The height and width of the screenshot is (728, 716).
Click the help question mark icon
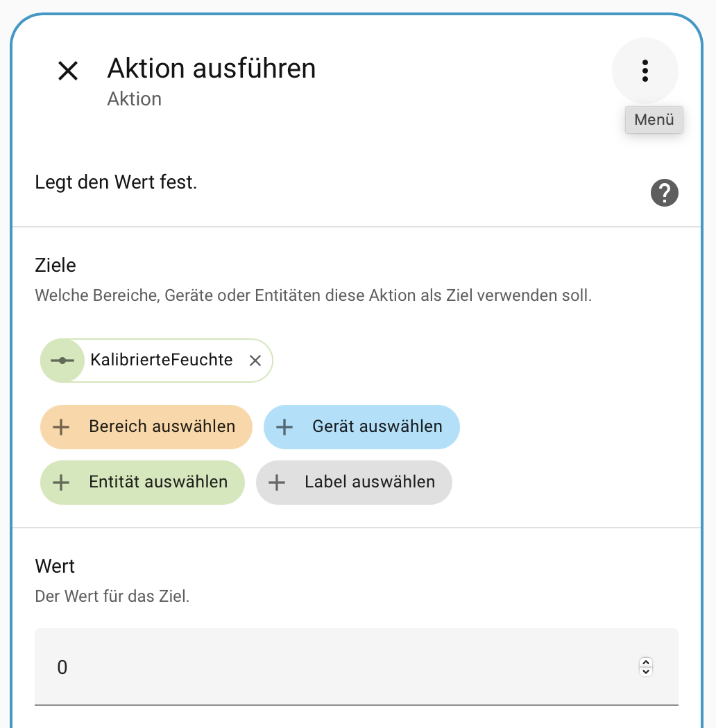[664, 193]
